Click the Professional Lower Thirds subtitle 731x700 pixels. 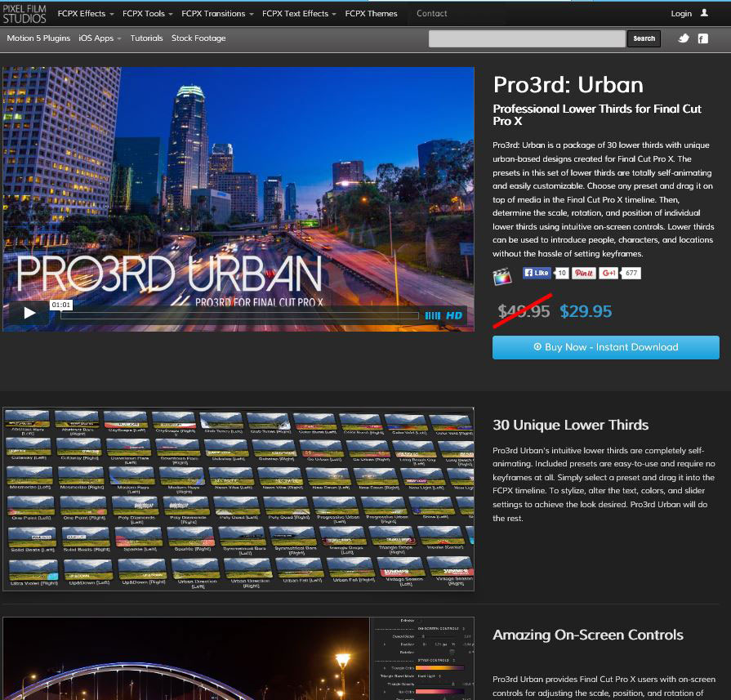point(597,114)
